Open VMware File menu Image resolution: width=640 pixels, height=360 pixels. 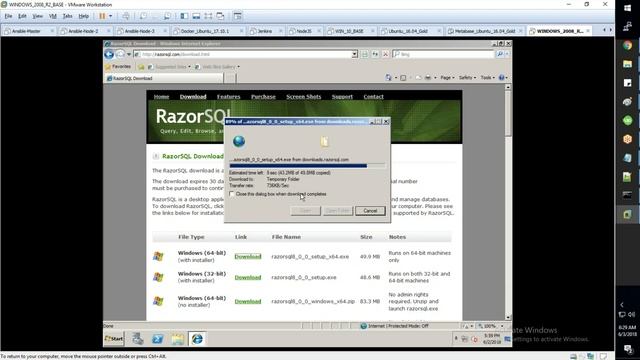[8, 16]
